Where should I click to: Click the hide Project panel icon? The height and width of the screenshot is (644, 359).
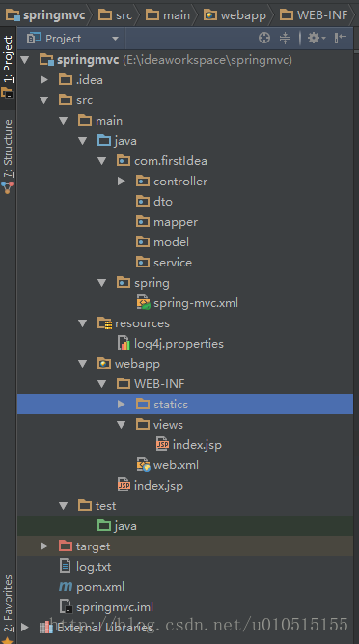point(340,39)
